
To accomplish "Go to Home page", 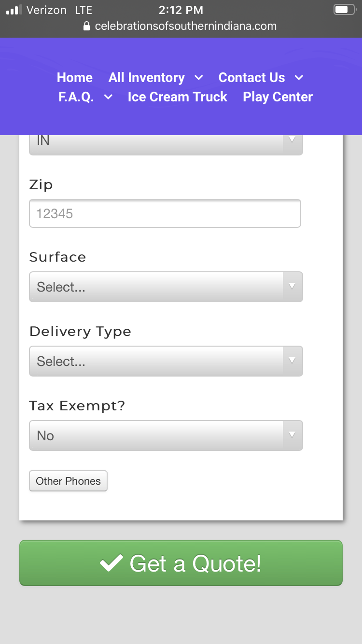I will point(75,78).
